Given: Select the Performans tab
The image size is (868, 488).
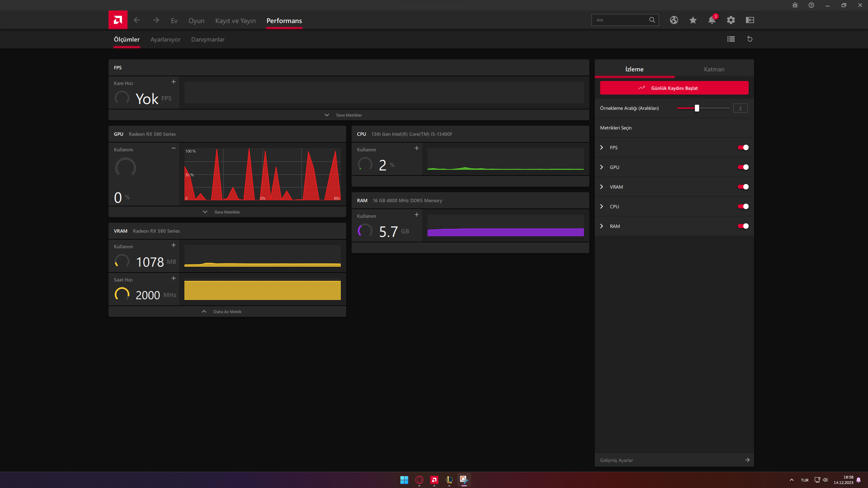Looking at the screenshot, I should point(284,21).
